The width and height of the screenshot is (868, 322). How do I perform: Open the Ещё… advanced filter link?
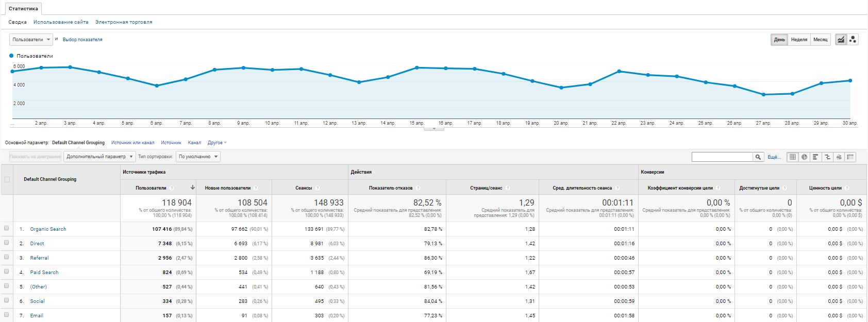pyautogui.click(x=774, y=157)
